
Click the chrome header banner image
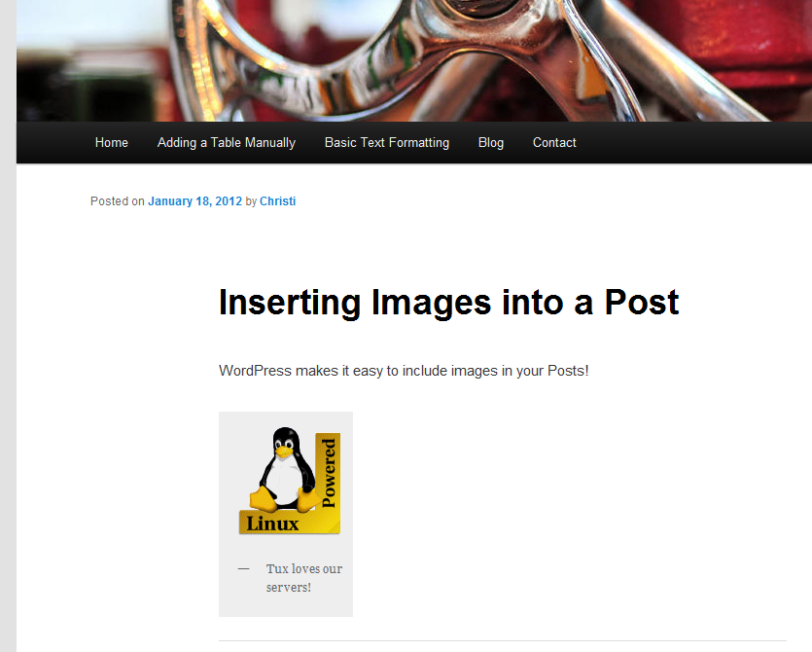tap(413, 58)
